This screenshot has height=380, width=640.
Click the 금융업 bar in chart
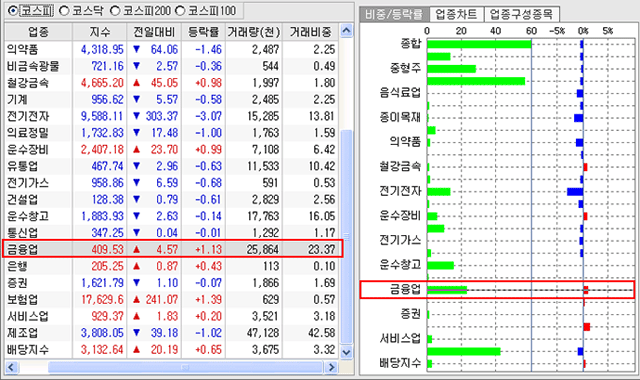(x=447, y=290)
